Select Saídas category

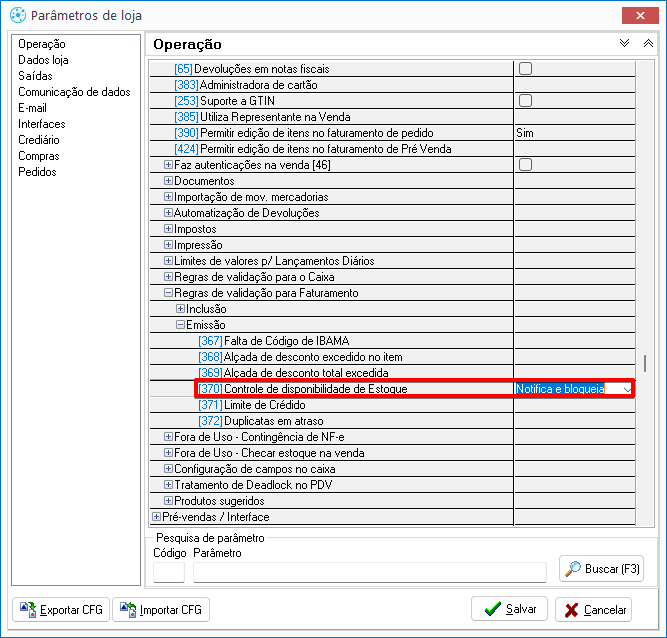[x=35, y=76]
